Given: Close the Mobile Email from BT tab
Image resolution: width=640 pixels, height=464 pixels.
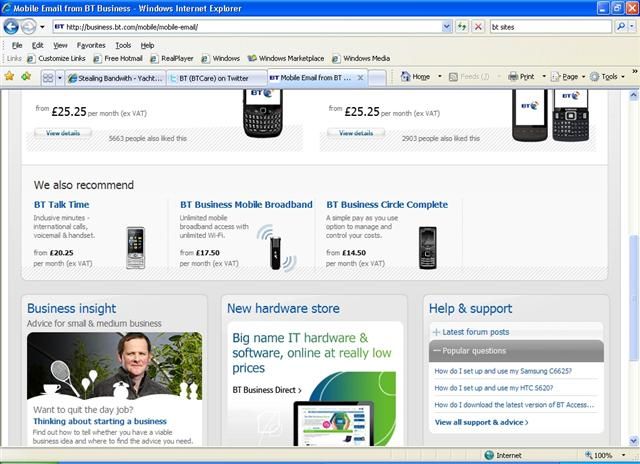Looking at the screenshot, I should coord(360,78).
